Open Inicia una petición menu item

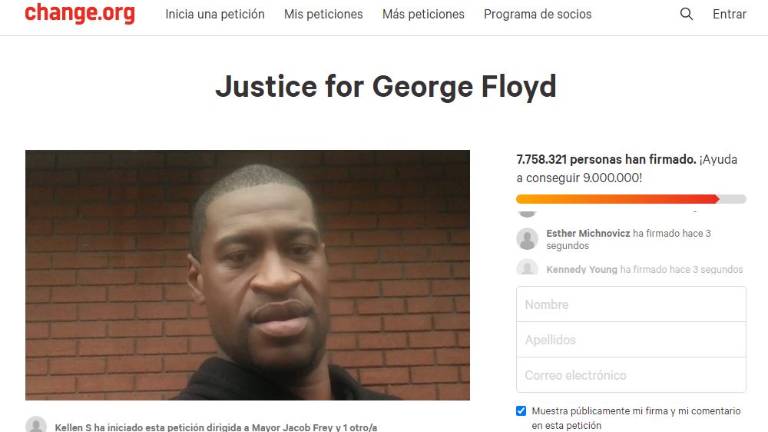coord(215,14)
